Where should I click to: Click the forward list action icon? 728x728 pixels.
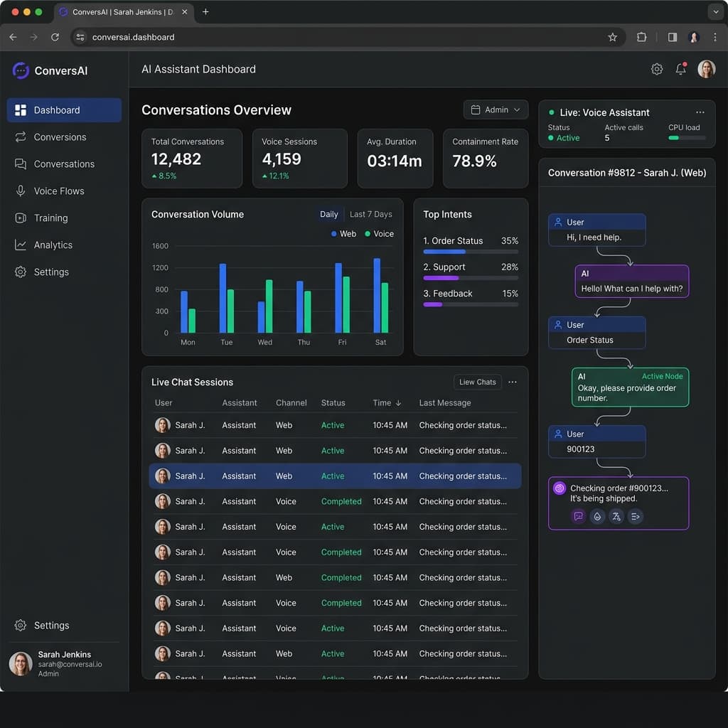coord(636,516)
